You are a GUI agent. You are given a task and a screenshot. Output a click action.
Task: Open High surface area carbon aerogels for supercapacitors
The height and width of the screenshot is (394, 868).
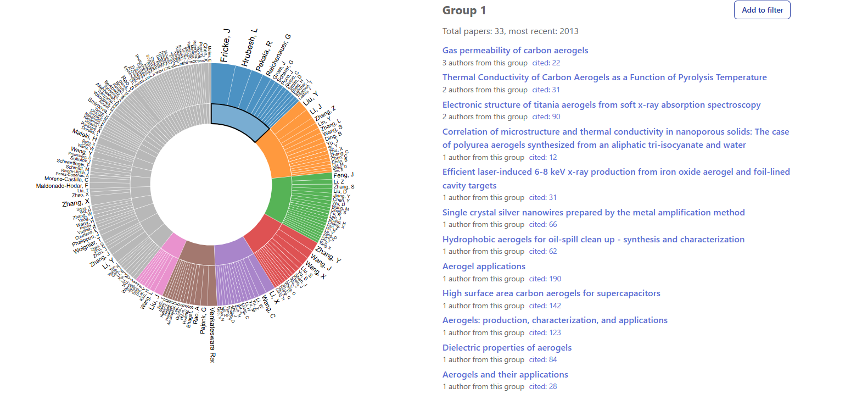pos(551,293)
